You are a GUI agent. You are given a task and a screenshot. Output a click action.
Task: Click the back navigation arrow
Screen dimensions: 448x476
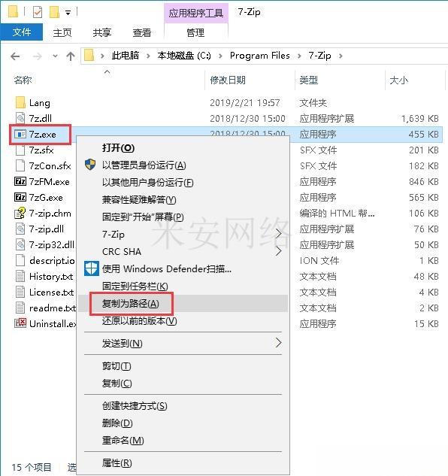pos(15,56)
